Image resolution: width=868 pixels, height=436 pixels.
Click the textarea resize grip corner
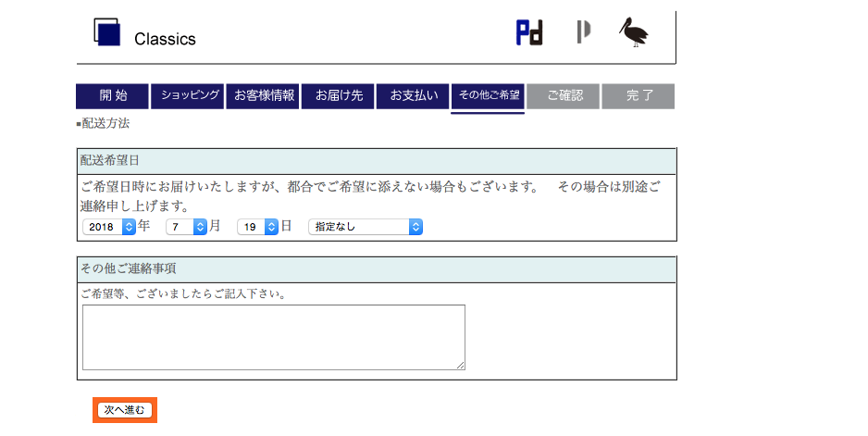tap(461, 366)
